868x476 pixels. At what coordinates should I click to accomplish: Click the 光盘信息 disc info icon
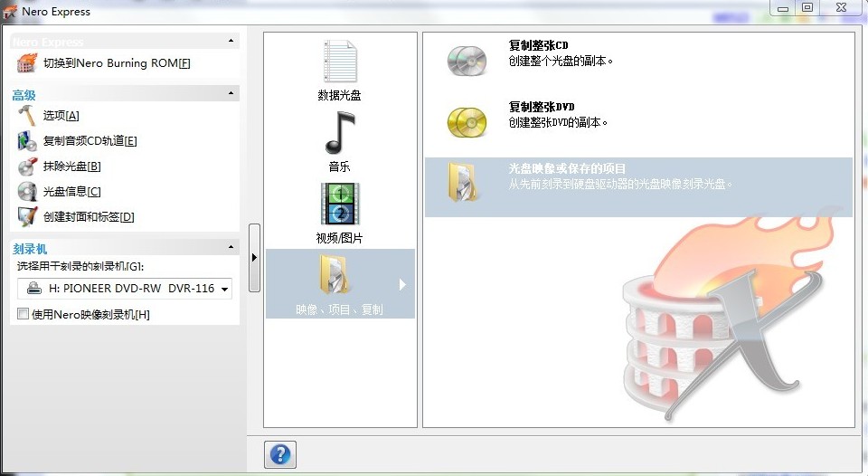pos(26,191)
